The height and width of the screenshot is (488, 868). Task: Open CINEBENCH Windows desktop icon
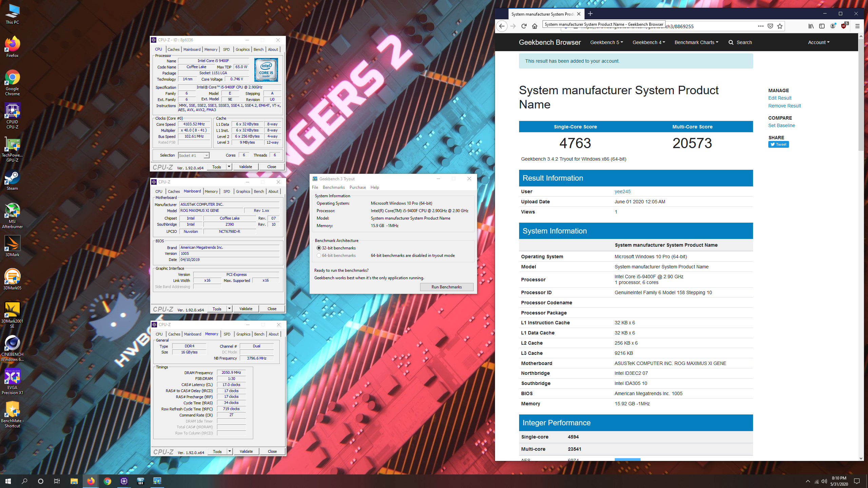pyautogui.click(x=12, y=348)
